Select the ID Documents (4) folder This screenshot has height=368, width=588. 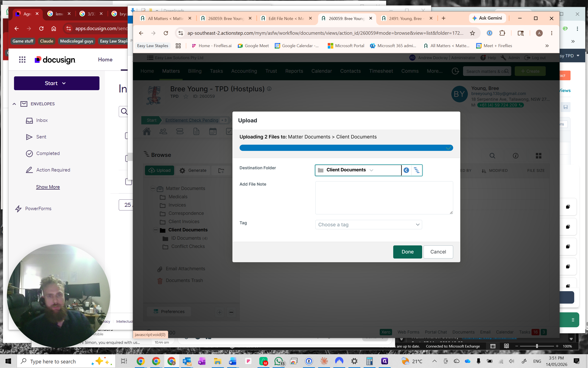coord(189,238)
